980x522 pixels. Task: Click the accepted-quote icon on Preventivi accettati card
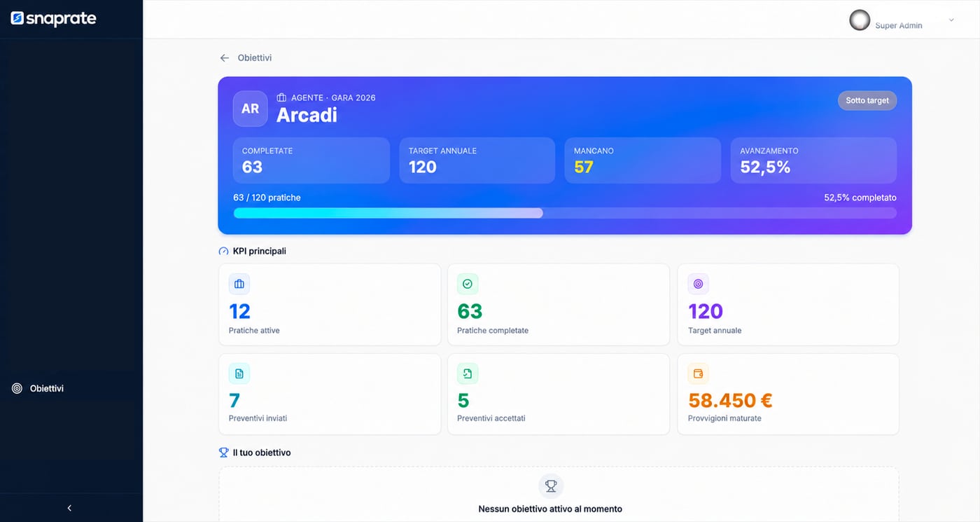pyautogui.click(x=468, y=373)
